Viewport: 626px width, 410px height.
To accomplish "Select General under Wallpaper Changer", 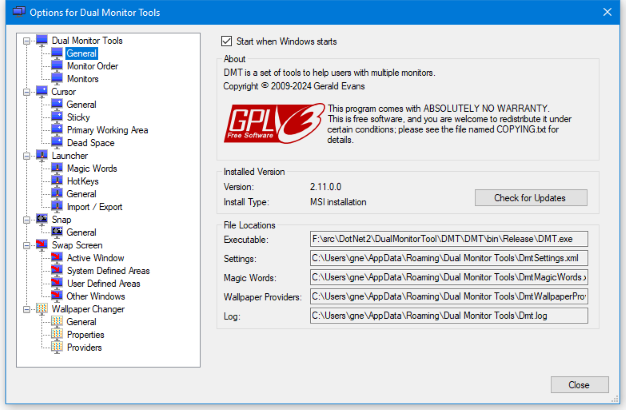I will pyautogui.click(x=81, y=322).
